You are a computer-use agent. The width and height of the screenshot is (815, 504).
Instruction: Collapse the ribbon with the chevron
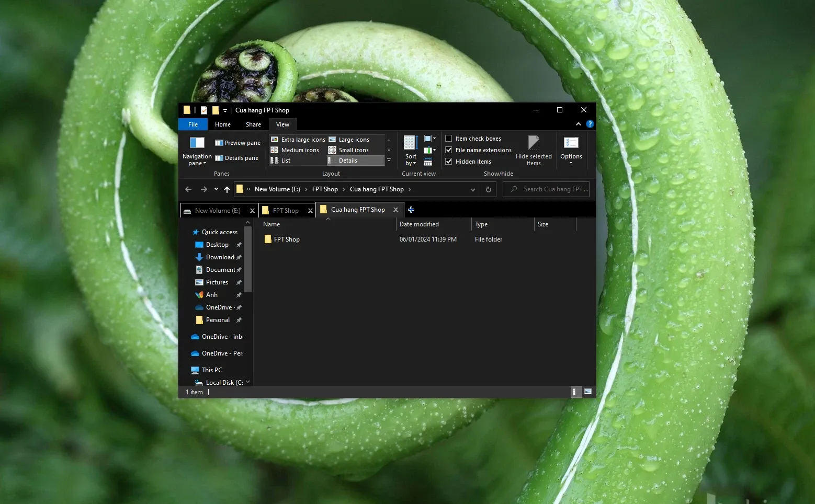(x=578, y=124)
